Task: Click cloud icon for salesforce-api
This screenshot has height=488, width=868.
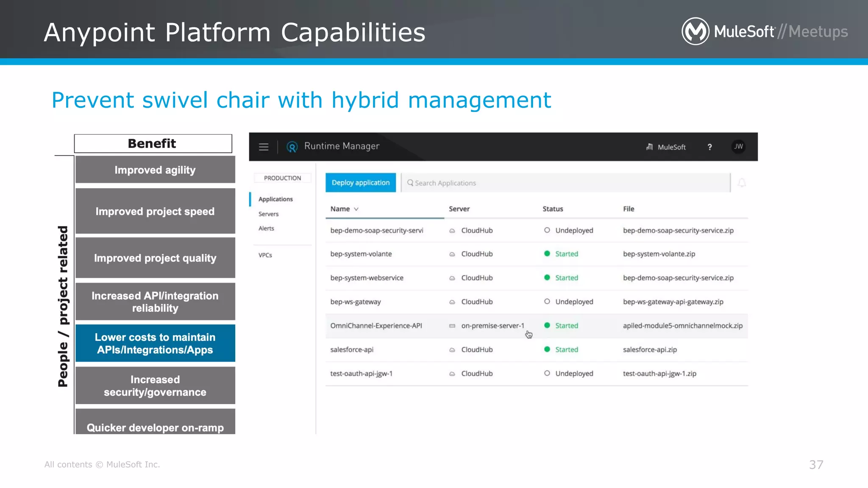Action: click(x=452, y=350)
